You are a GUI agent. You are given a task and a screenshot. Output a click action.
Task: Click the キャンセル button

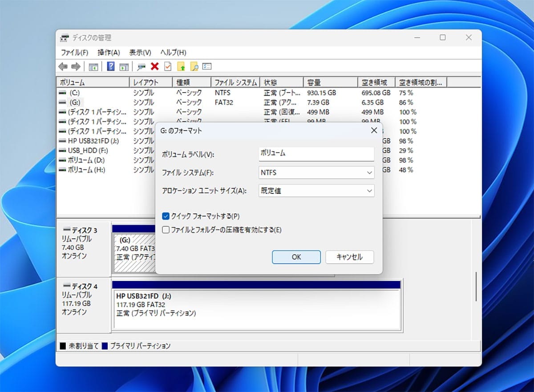(x=349, y=257)
